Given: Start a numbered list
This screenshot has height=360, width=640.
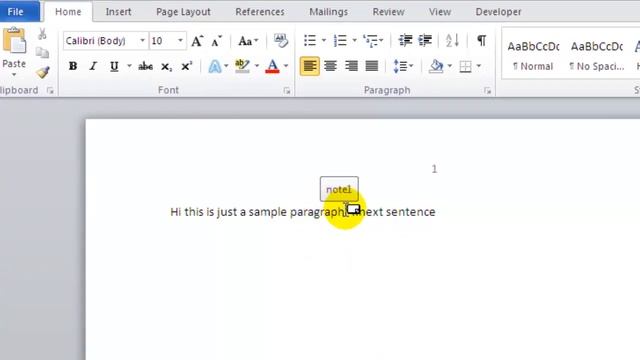Looking at the screenshot, I should pos(340,40).
